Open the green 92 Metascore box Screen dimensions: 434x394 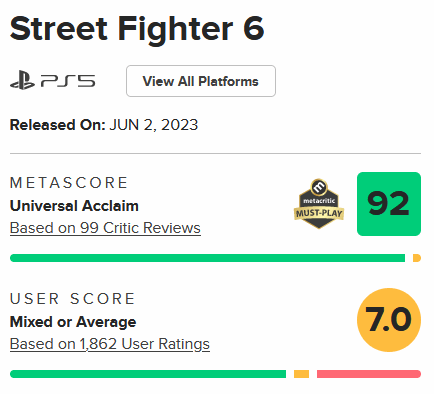coord(389,204)
